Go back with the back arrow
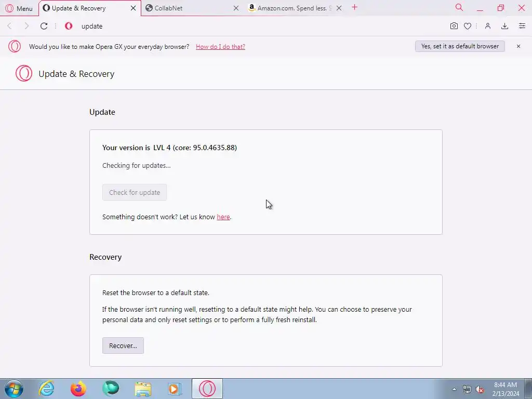Viewport: 532px width, 399px height. click(9, 26)
